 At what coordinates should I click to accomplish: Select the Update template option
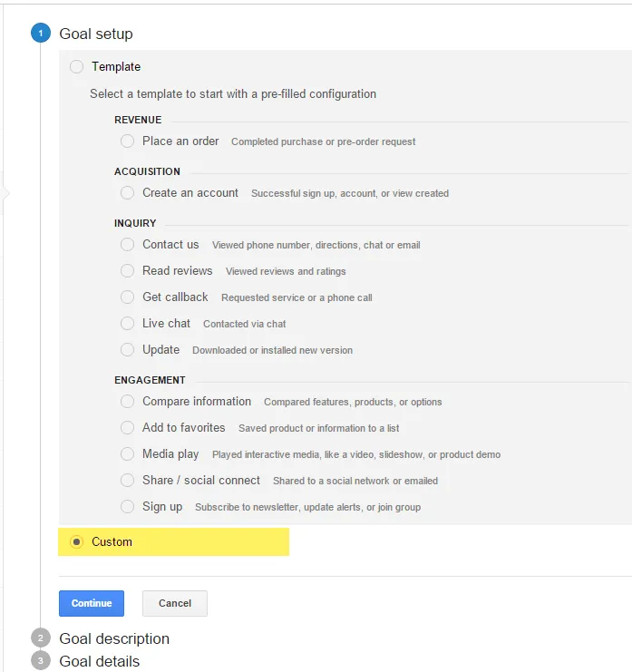pos(127,350)
